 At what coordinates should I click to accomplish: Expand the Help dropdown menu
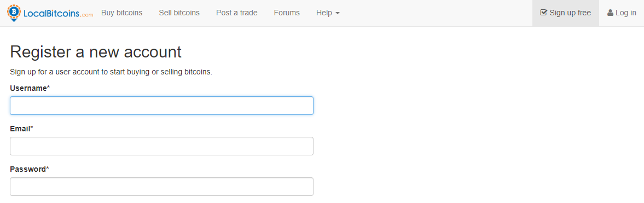click(x=328, y=13)
